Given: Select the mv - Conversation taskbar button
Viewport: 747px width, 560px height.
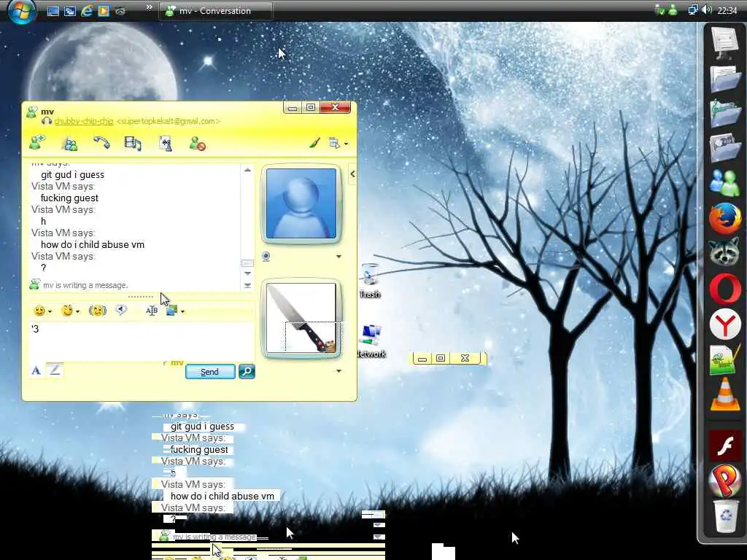Looking at the screenshot, I should point(216,10).
